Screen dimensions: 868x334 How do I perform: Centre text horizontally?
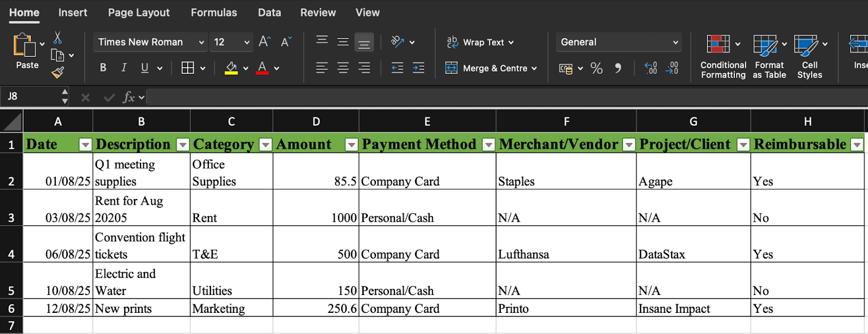point(343,68)
